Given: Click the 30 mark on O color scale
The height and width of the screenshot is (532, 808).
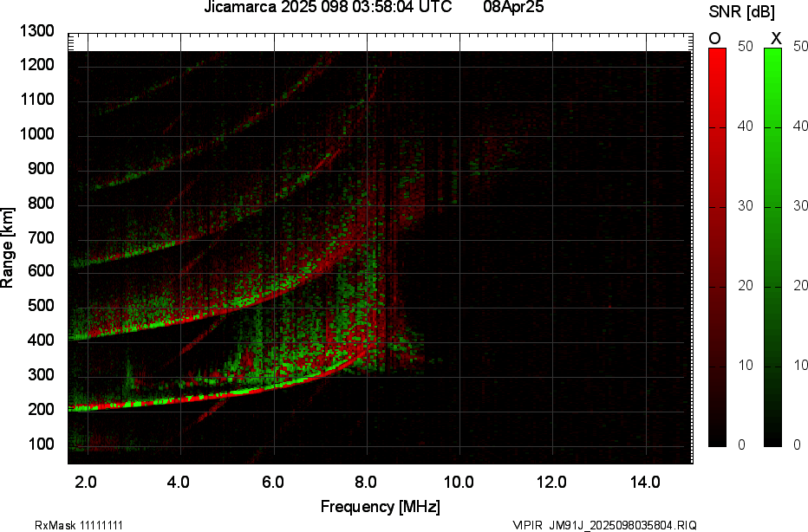Looking at the screenshot, I should coord(746,205).
